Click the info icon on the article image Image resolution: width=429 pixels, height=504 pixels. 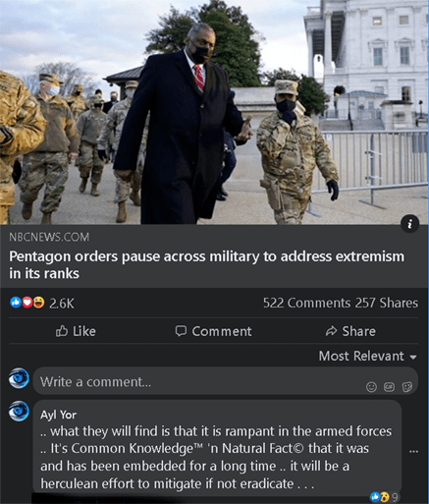(409, 224)
